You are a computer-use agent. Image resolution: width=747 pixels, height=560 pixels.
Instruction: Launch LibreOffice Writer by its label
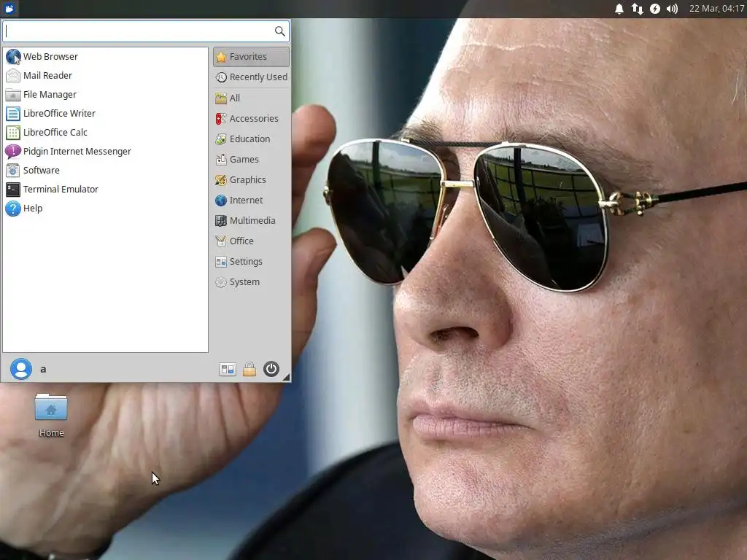coord(59,114)
